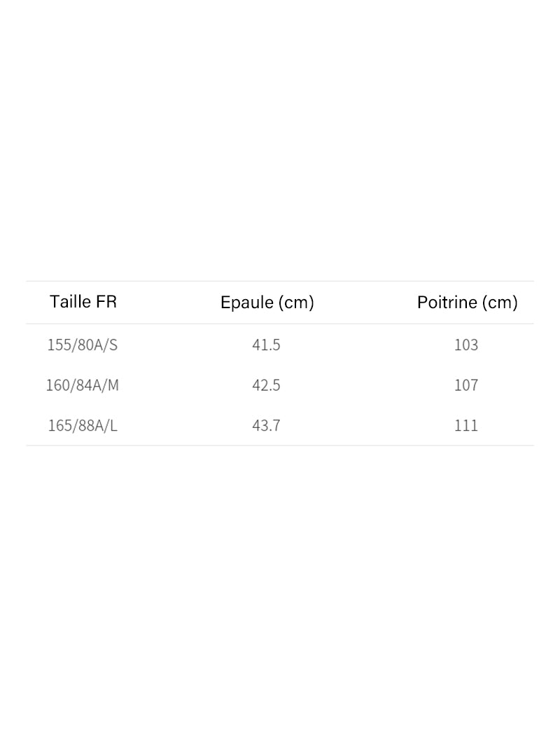Click the Epaule (cm) column header
560x746 pixels.
267,303
